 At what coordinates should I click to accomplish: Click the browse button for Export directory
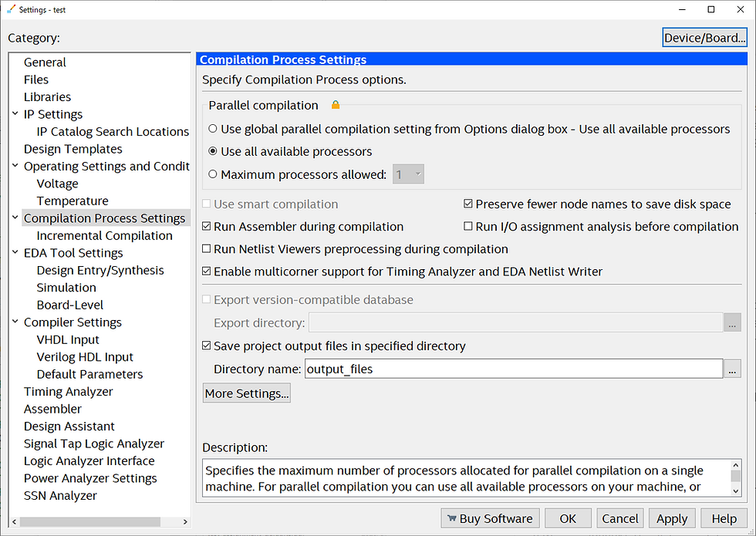[x=732, y=323]
